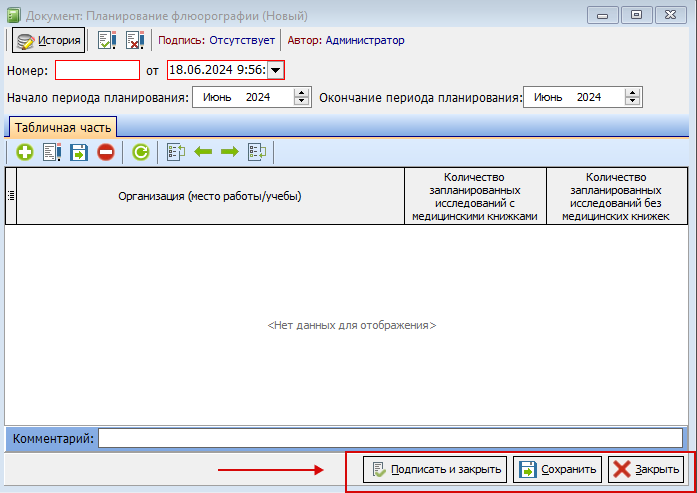This screenshot has height=493, width=697.
Task: Sort by Организация (место работы/учебы) column header
Action: 210,196
